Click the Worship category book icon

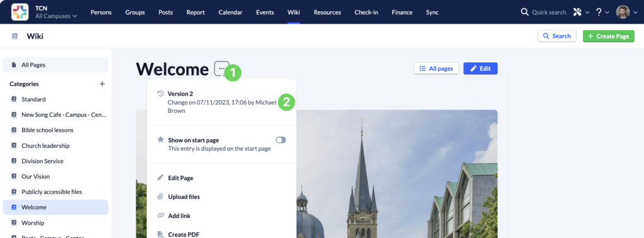pos(14,223)
